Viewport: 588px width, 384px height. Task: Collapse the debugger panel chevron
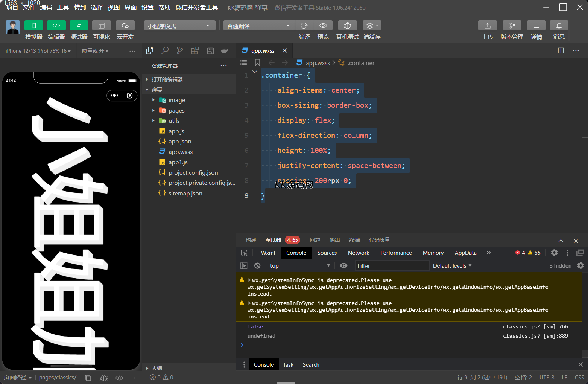click(x=561, y=241)
